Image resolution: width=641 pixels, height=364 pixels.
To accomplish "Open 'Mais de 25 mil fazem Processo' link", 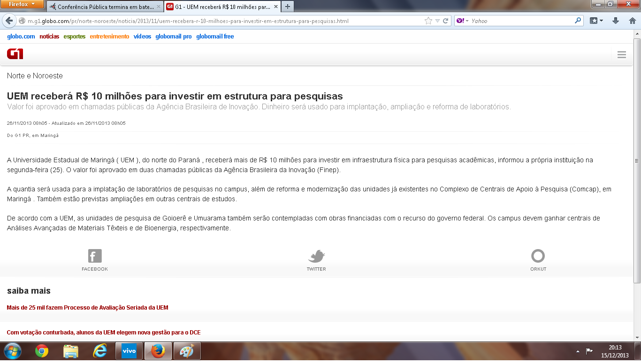I will (x=87, y=308).
